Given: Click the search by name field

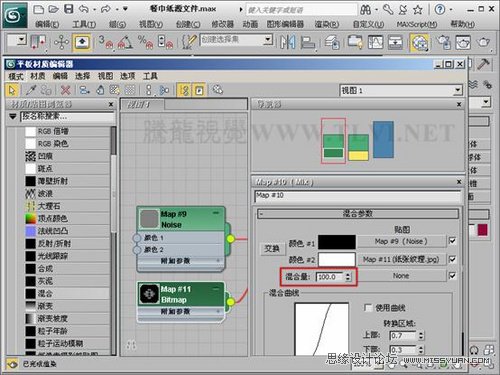Looking at the screenshot, I should (68, 117).
